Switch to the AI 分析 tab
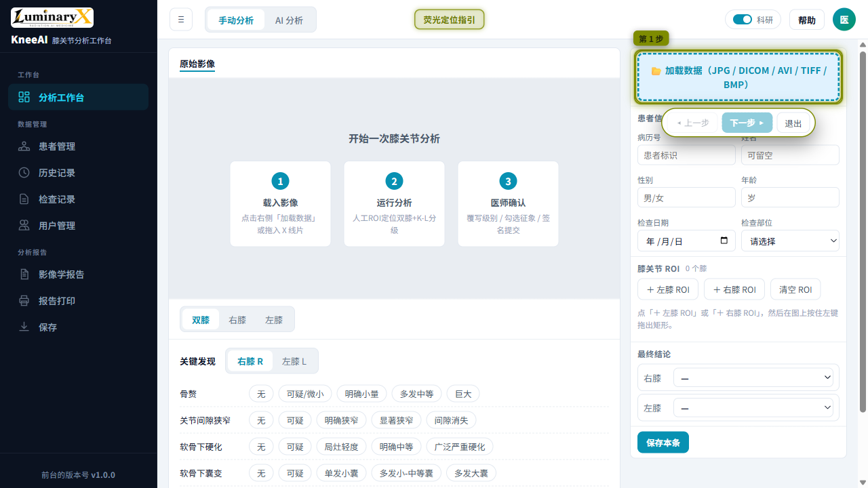 (289, 20)
